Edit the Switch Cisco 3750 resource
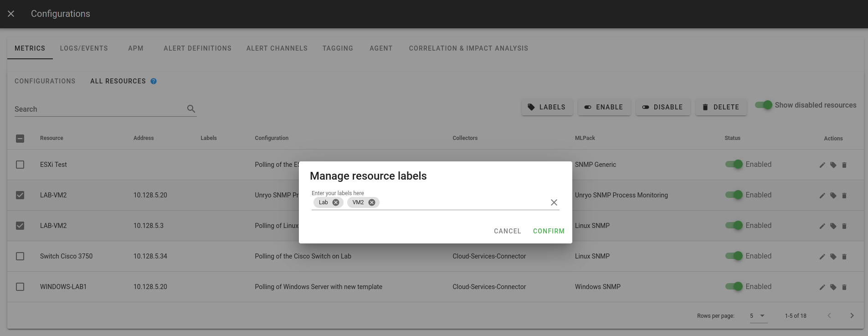The image size is (868, 336). (822, 257)
